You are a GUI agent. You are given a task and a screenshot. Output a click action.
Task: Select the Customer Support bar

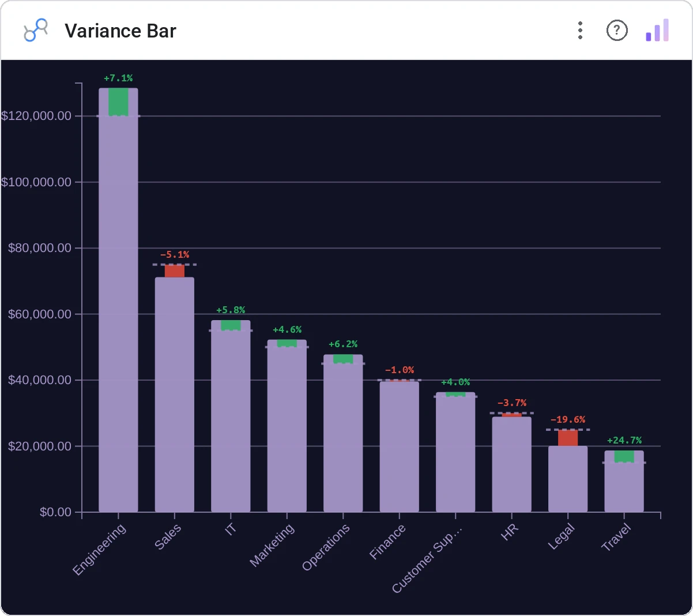coord(455,452)
